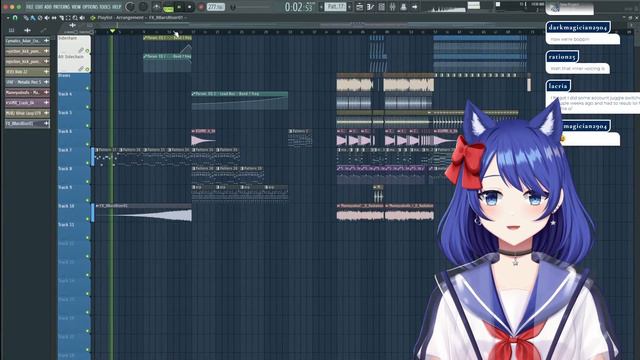Viewport: 640px width, 360px height.
Task: Click the plus on the FX_88ardRiser01 item
Action: (46, 123)
